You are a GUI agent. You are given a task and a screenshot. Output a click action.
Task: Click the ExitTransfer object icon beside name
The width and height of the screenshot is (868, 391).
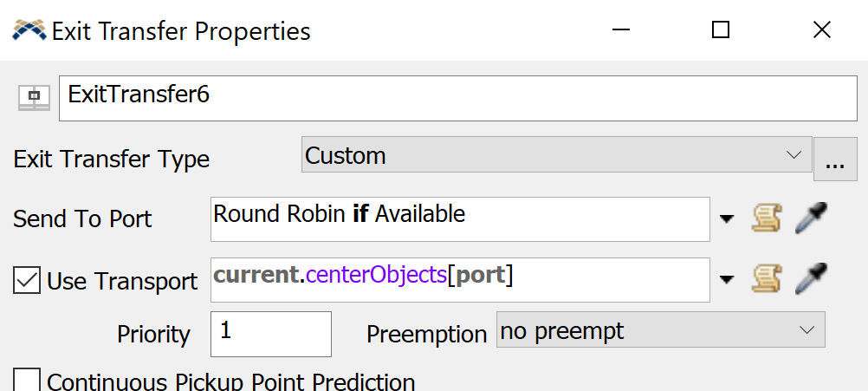point(34,97)
